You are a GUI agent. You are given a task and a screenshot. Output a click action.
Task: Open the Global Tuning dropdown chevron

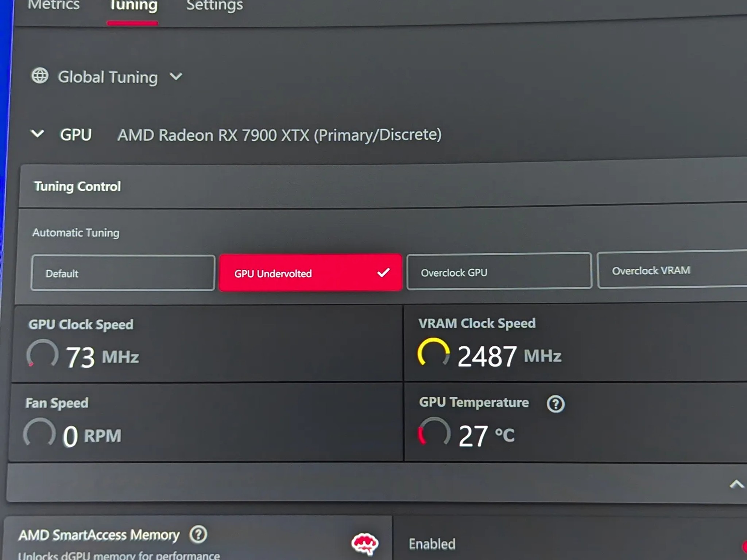176,77
